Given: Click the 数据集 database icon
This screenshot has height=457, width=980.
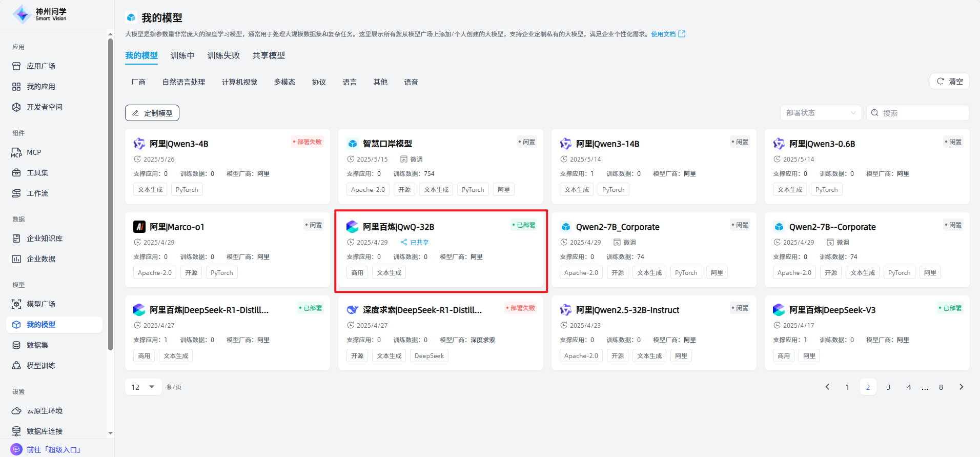Looking at the screenshot, I should [x=16, y=345].
